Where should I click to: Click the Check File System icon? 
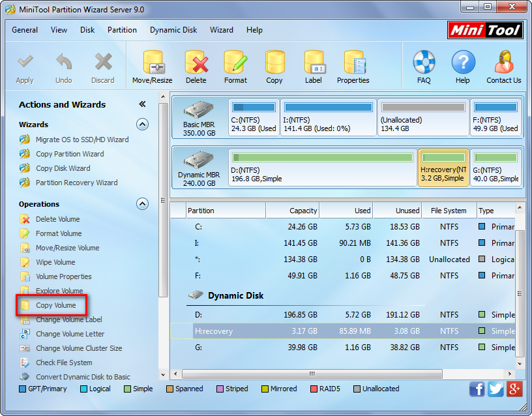(x=25, y=363)
